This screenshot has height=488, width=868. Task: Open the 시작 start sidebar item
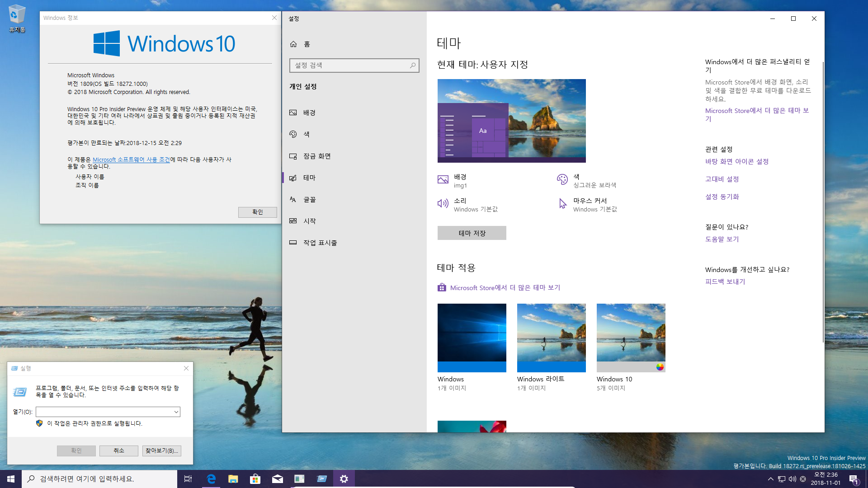(x=354, y=221)
